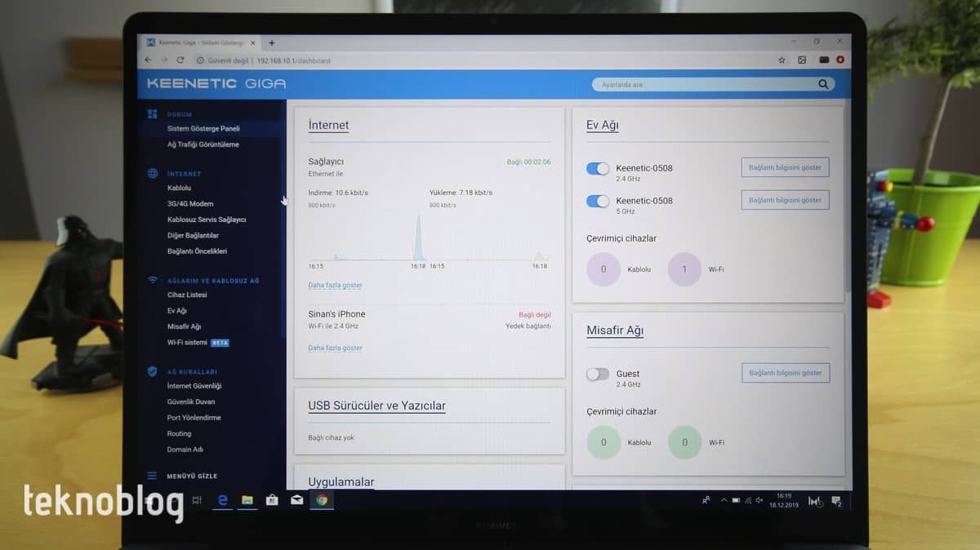The width and height of the screenshot is (980, 550).
Task: Enable the Guest network toggle
Action: pos(598,375)
